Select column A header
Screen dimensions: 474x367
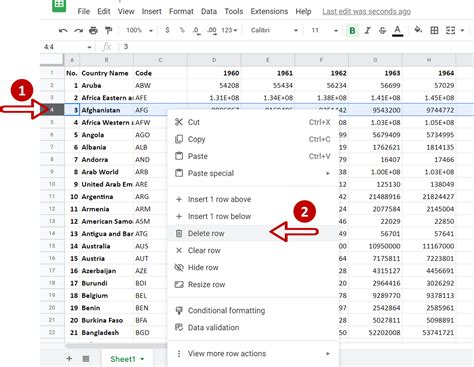(72, 60)
